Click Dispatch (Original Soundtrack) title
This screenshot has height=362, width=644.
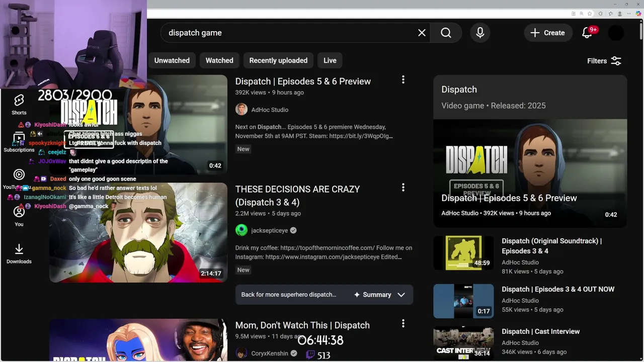(x=551, y=246)
